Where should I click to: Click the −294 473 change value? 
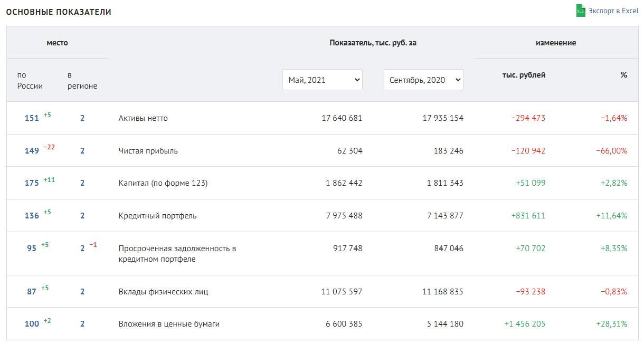528,118
